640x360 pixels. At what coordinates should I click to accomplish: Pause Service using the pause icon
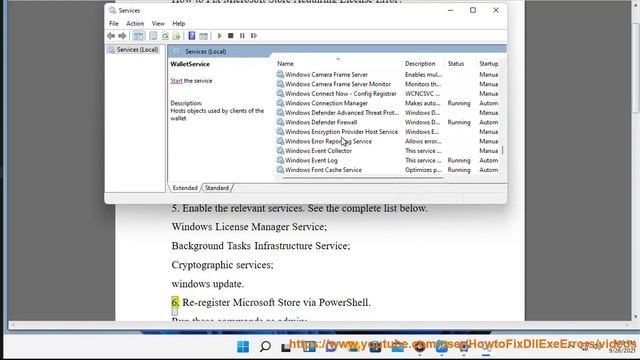tap(242, 36)
